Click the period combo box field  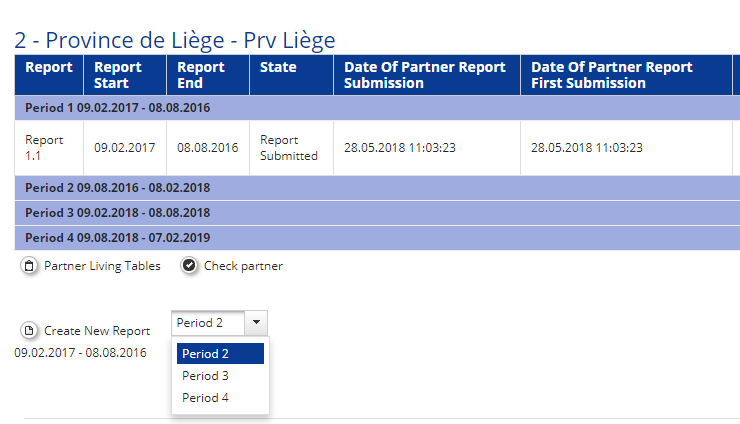[208, 323]
